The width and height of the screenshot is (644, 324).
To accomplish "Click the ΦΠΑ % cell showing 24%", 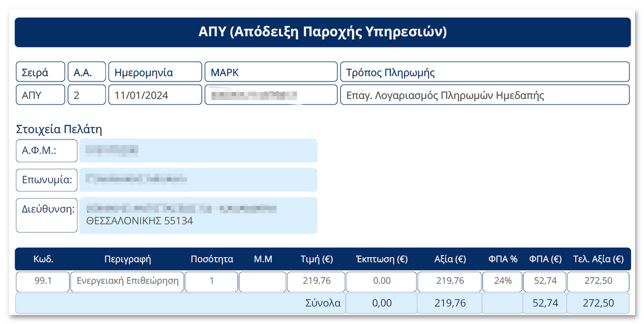I will (x=502, y=281).
